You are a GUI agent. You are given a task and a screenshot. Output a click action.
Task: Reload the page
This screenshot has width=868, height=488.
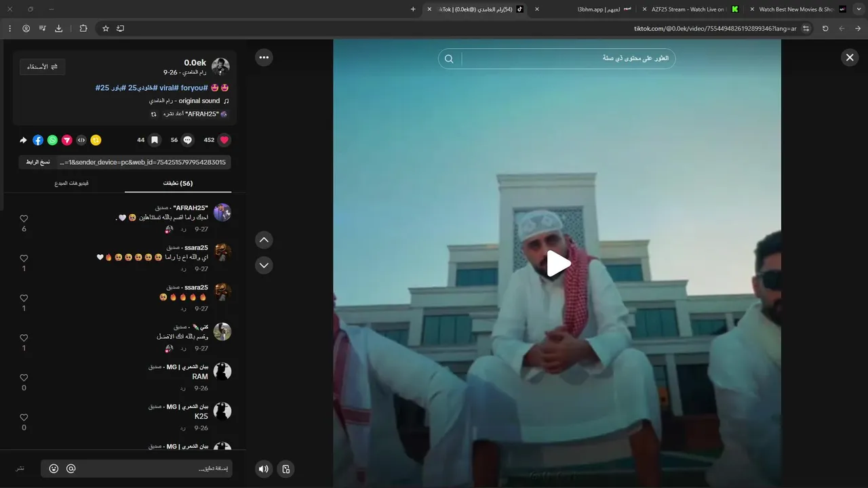825,28
